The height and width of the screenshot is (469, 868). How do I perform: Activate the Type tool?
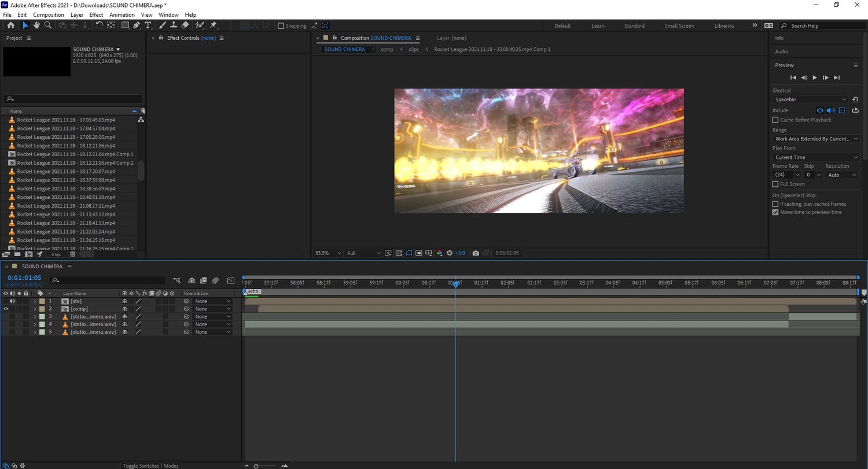pos(148,25)
